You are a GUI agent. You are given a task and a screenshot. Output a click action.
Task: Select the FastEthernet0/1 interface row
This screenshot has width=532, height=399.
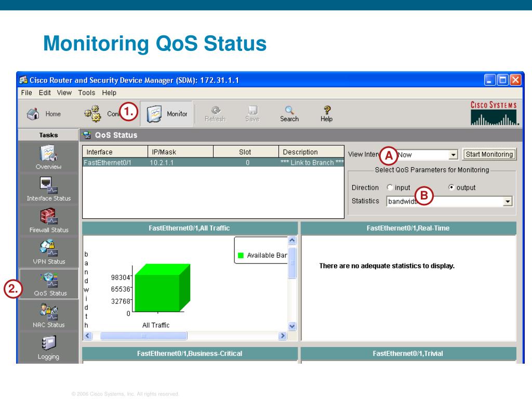coord(213,163)
